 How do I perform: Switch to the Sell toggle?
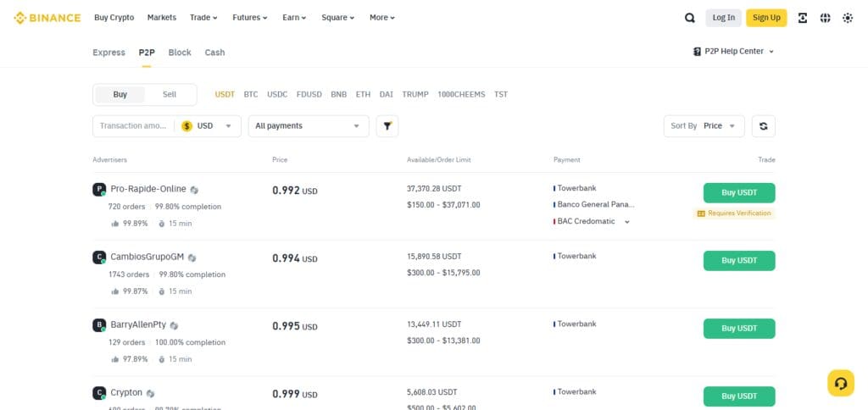pyautogui.click(x=170, y=95)
